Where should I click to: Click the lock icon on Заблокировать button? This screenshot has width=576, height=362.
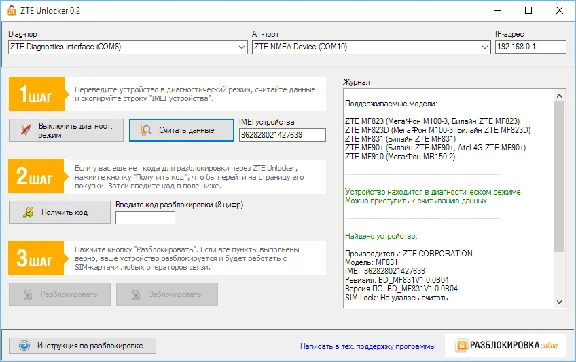[x=136, y=294]
